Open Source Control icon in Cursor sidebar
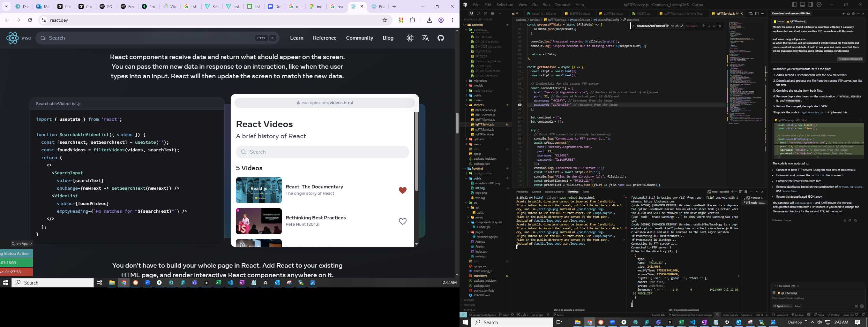Viewport: 868px width, 327px height. tap(486, 14)
